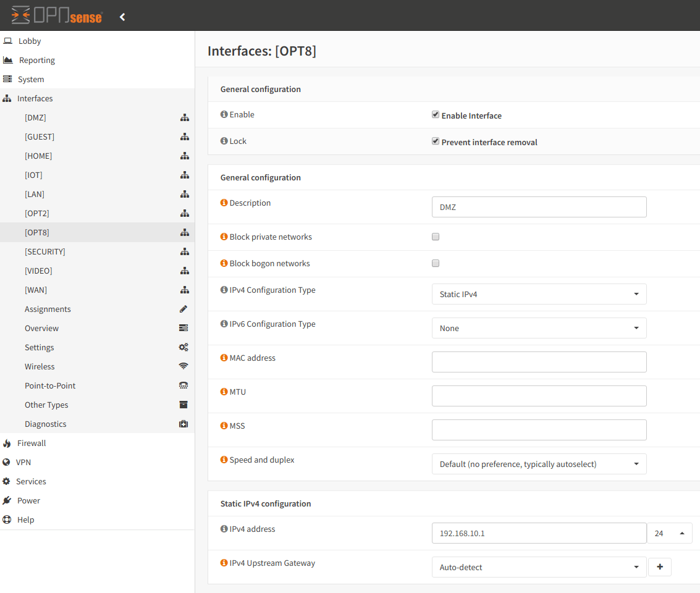The width and height of the screenshot is (700, 593).
Task: Click the gears icon beside Settings
Action: point(183,347)
